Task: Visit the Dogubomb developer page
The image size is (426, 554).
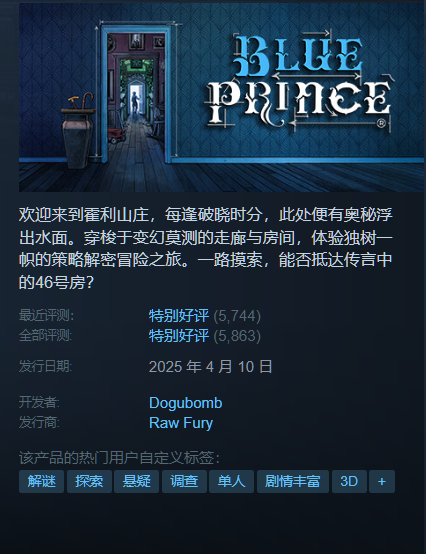Action: click(x=186, y=403)
